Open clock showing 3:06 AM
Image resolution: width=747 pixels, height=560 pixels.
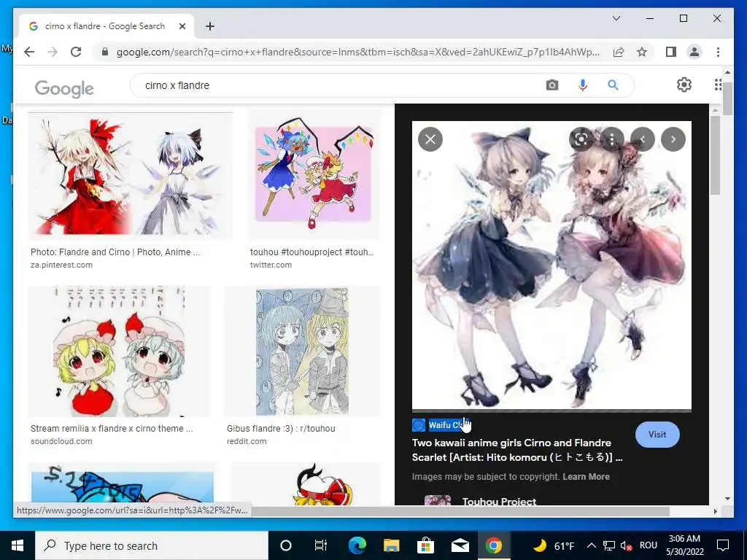[x=684, y=545]
